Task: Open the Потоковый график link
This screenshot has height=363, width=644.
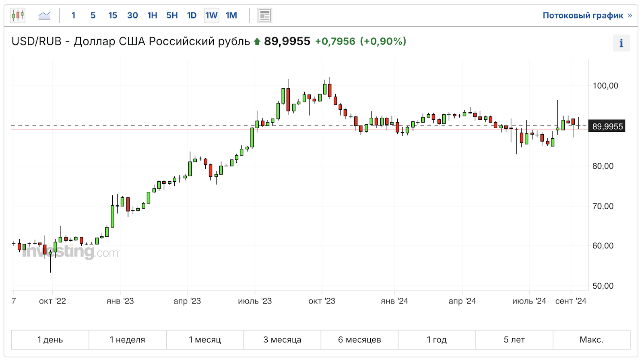Action: tap(587, 16)
